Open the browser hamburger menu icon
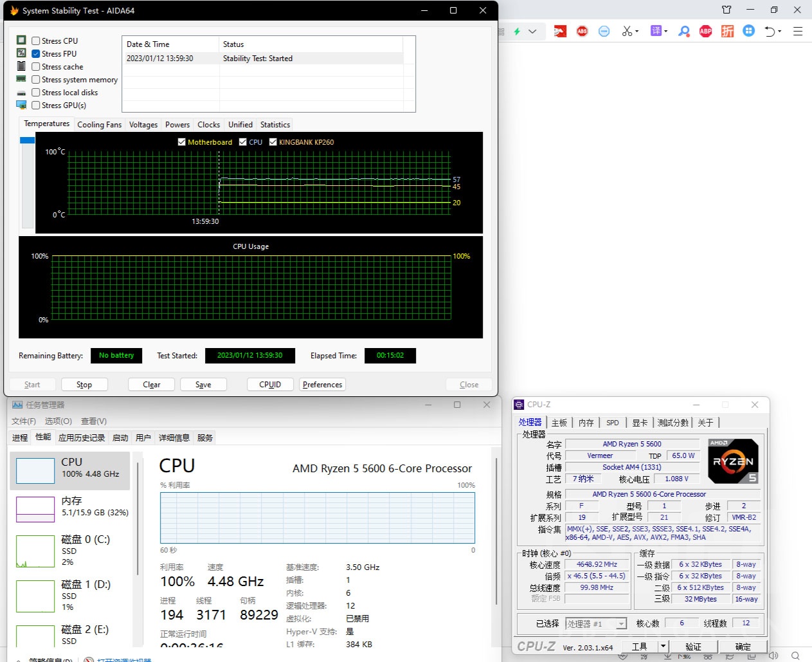This screenshot has height=662, width=812. 798,31
